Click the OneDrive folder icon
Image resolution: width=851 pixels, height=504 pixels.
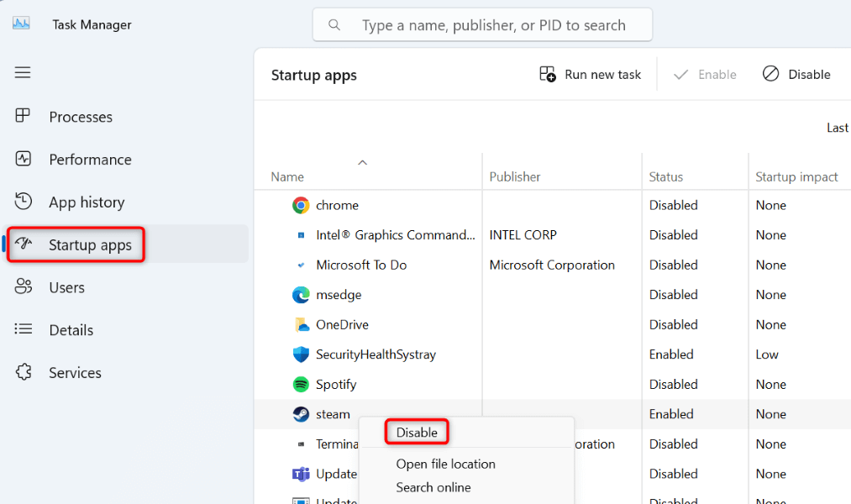coord(301,324)
